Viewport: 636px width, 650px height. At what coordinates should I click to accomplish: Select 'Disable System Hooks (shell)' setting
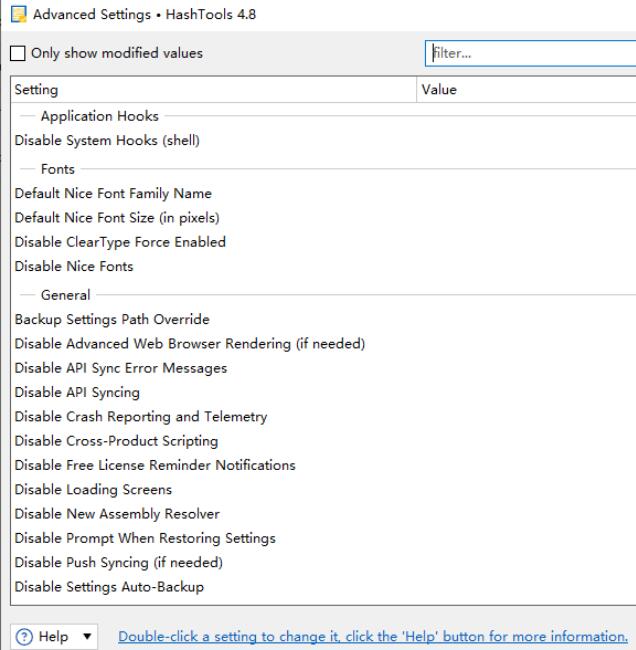coord(107,141)
